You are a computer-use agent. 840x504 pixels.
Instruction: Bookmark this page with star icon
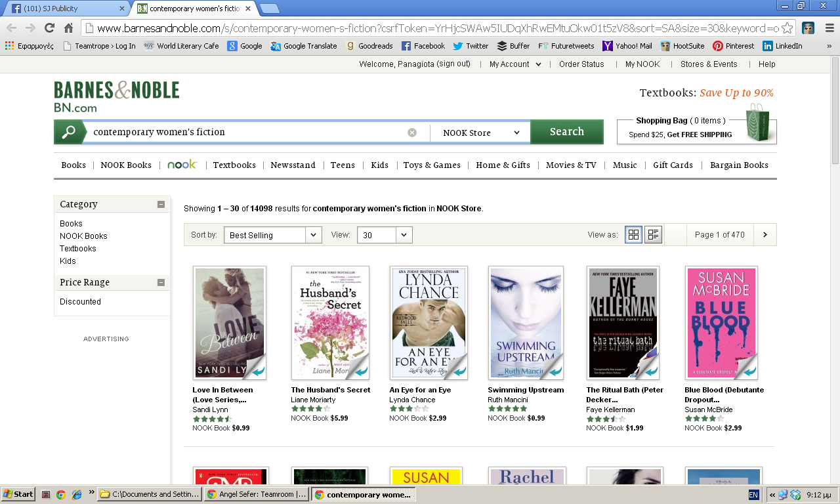point(787,28)
